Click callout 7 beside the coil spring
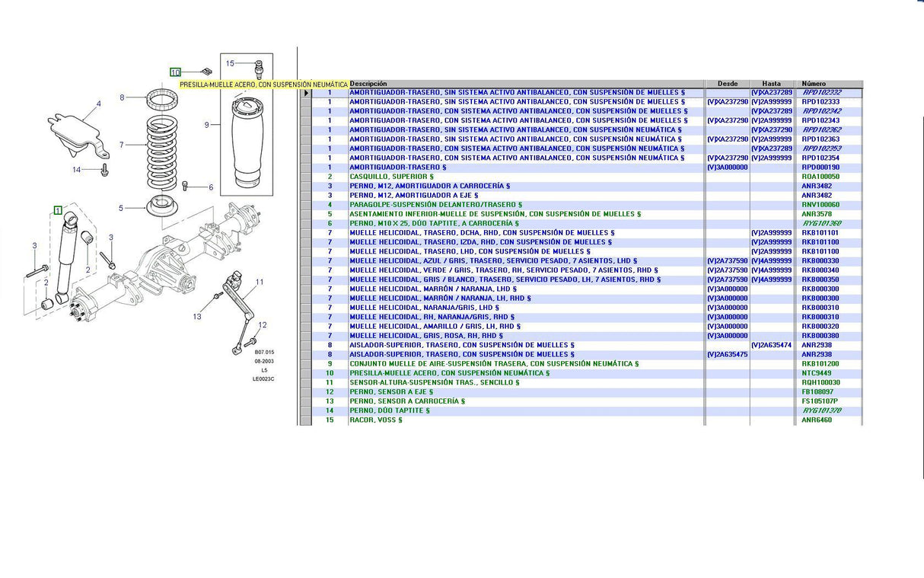 tap(120, 145)
